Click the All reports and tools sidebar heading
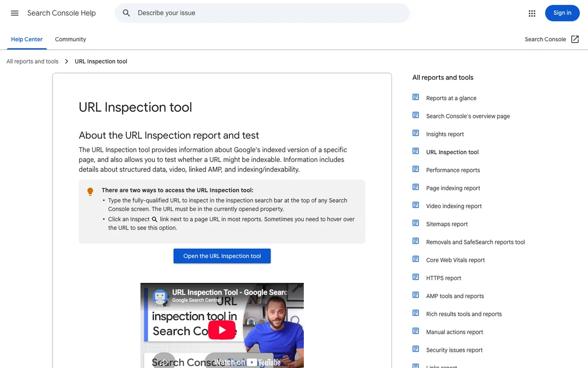The width and height of the screenshot is (588, 368). pos(443,78)
